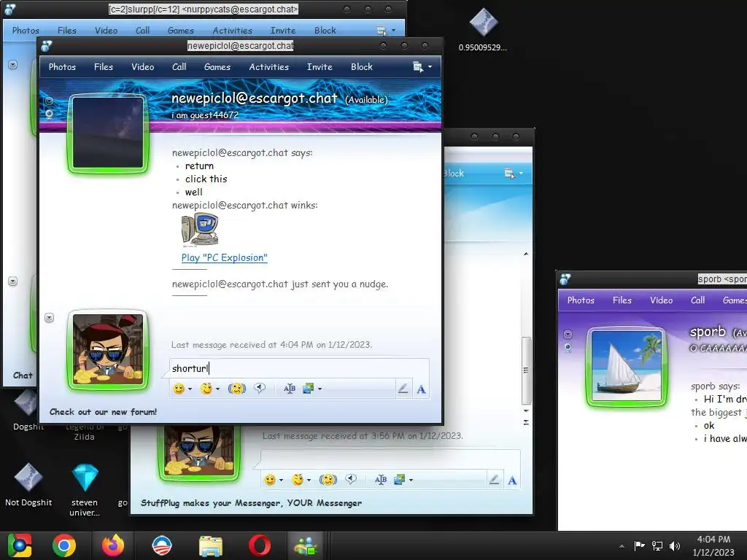
Task: Send a nudge in newepiclol chat
Action: point(237,389)
